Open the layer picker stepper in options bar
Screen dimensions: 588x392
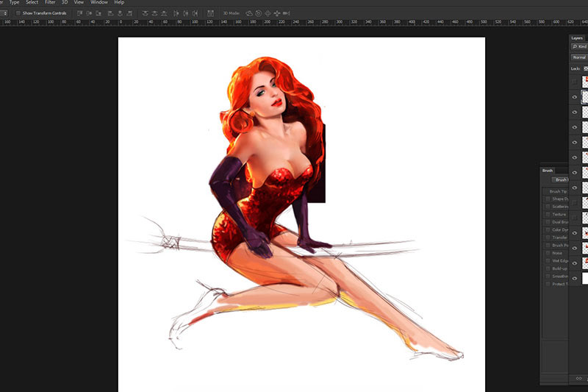click(x=4, y=13)
